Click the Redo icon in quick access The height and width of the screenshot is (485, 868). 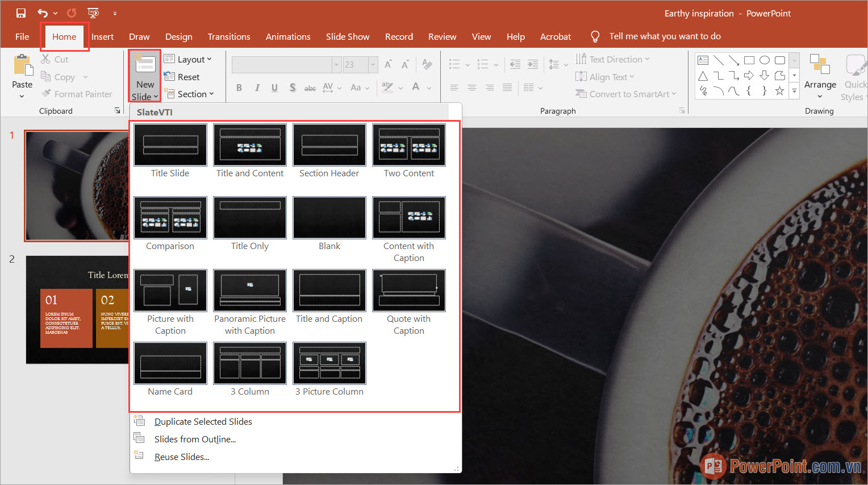tap(72, 13)
